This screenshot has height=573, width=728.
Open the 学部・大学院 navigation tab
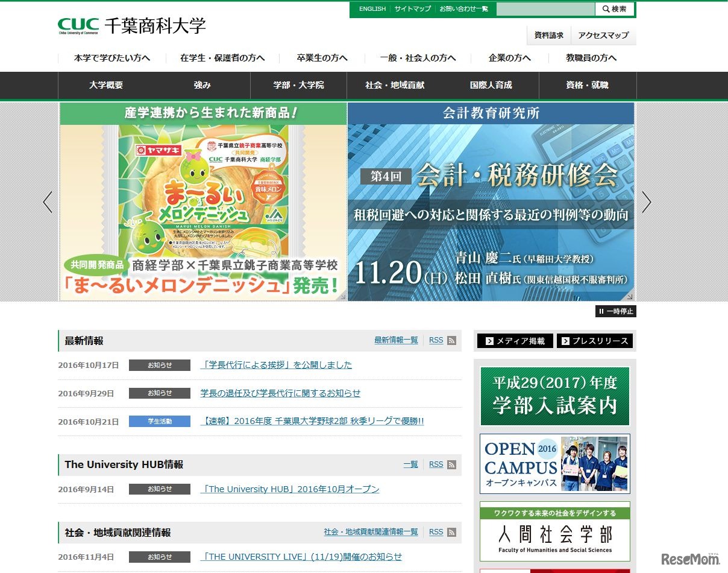click(298, 85)
